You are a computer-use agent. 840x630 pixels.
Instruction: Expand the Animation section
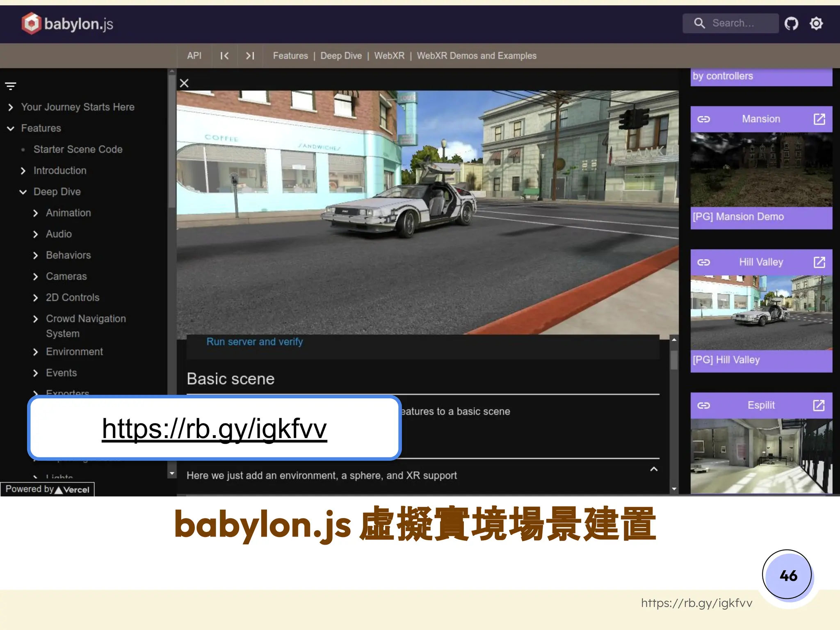[35, 213]
